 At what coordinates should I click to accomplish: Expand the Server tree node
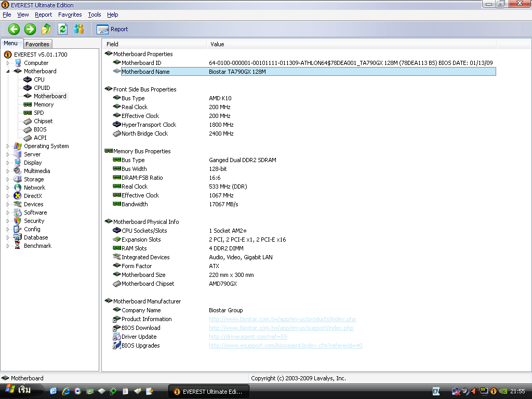click(8, 154)
